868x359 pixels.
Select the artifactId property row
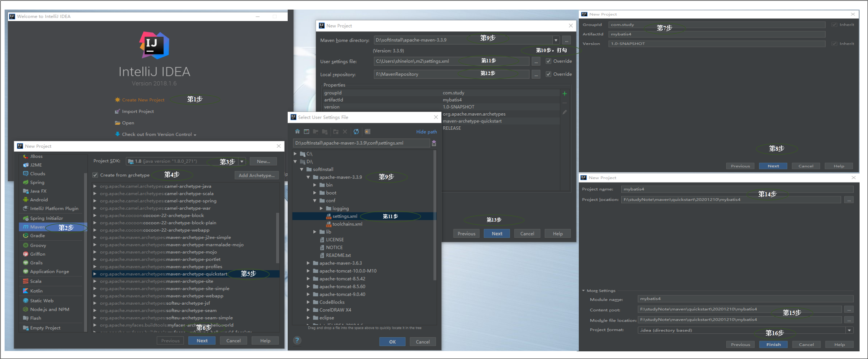441,100
